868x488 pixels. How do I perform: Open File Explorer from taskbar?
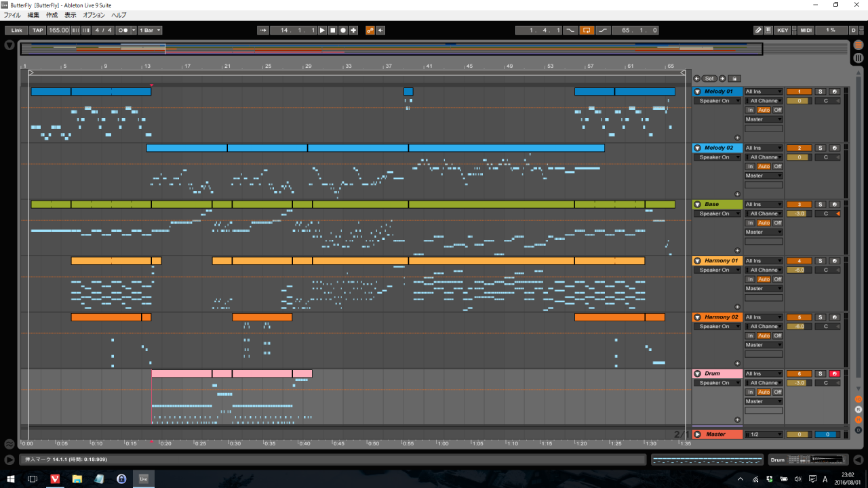point(77,479)
